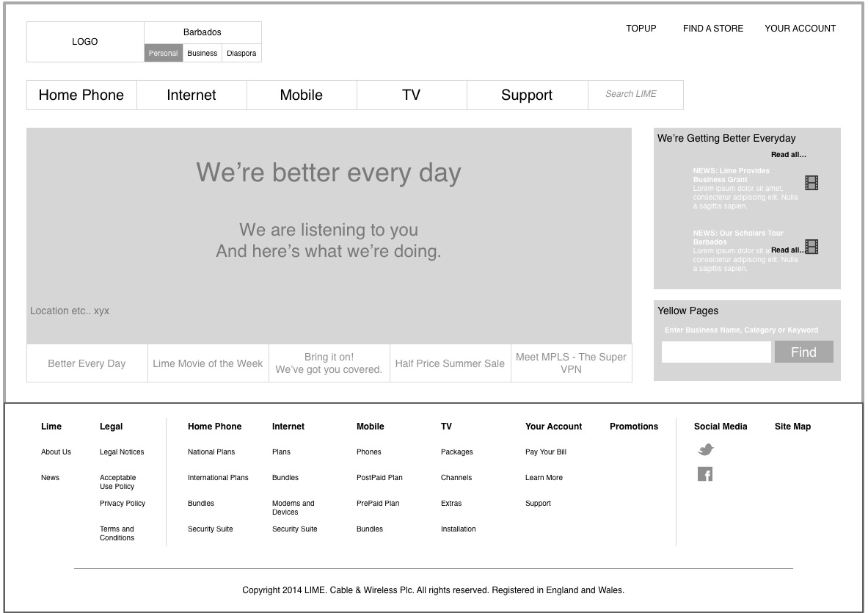Click FIND A STORE link

pyautogui.click(x=713, y=28)
